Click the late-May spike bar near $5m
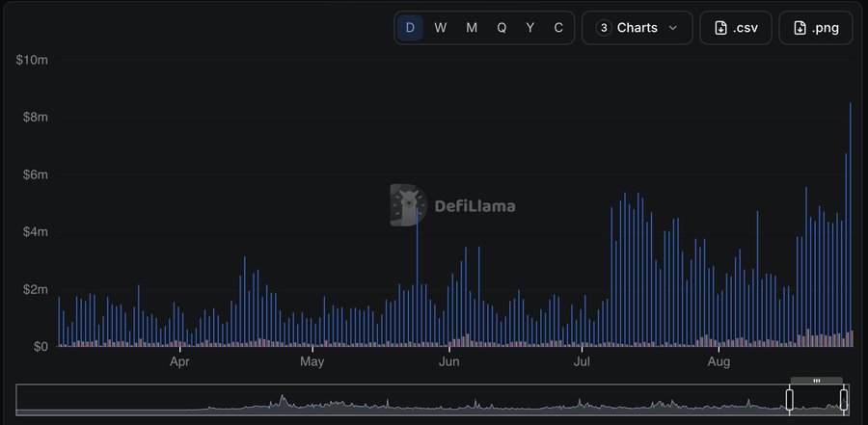 417,277
